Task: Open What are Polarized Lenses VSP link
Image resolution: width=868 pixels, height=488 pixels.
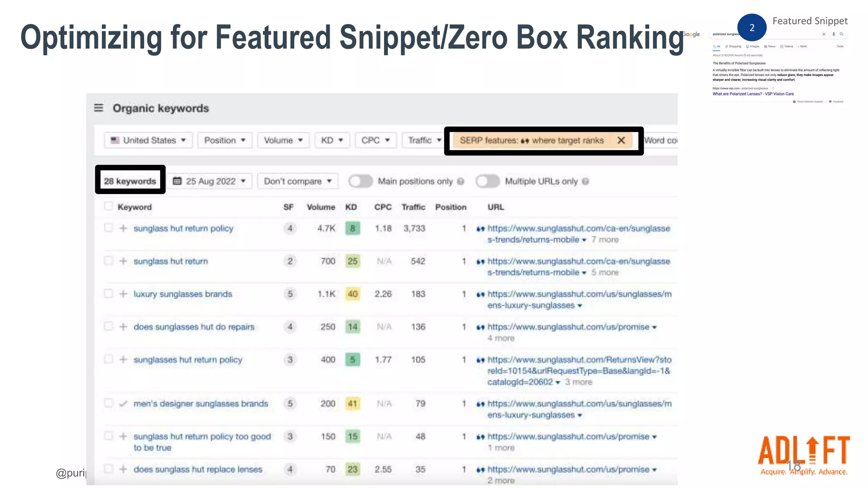Action: click(753, 94)
